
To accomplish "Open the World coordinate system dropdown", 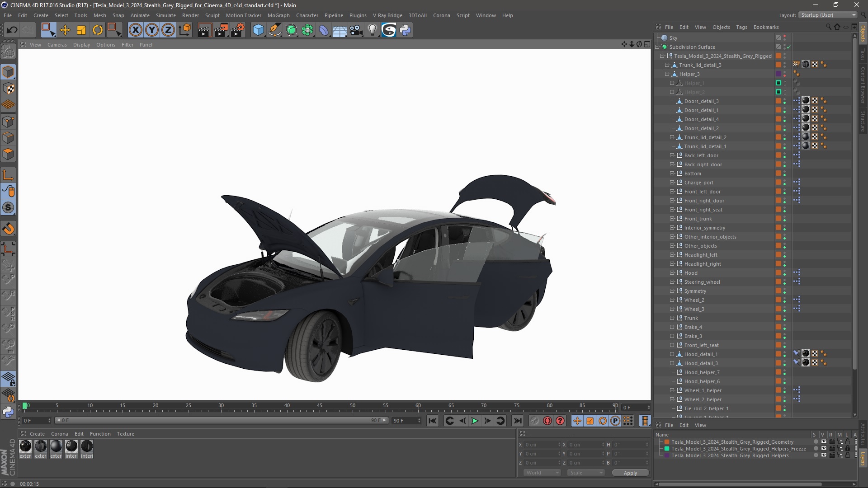I will [x=542, y=473].
